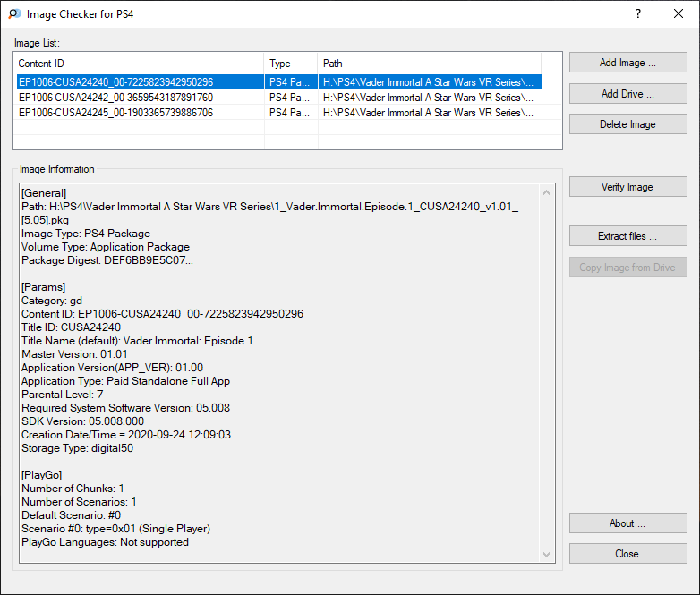
Task: Click the Application Type line
Action: (126, 381)
